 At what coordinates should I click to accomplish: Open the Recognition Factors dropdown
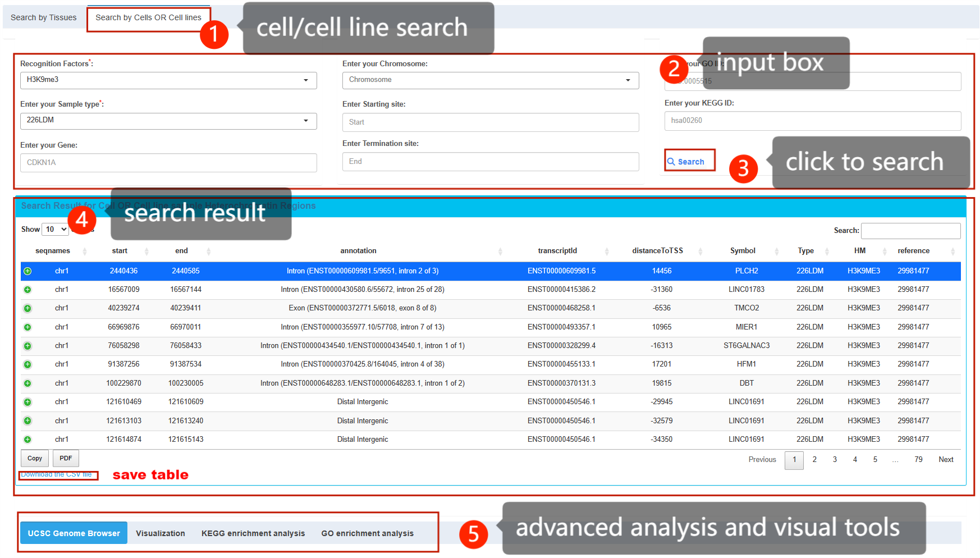click(168, 80)
